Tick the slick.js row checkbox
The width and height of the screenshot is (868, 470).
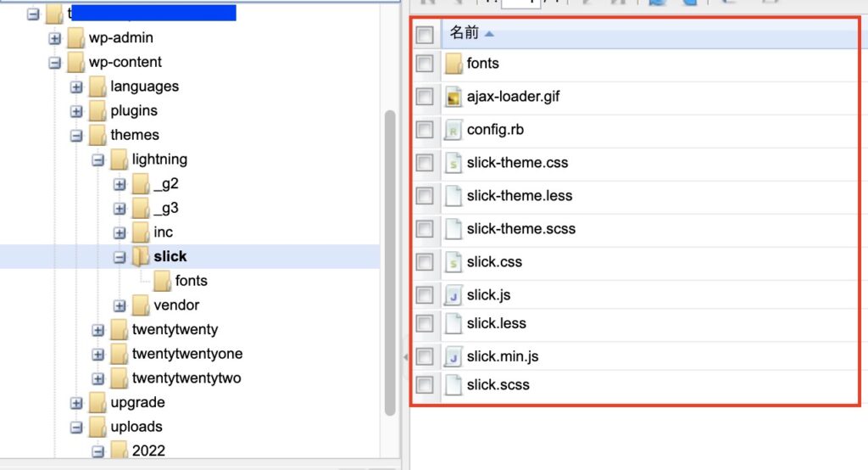coord(425,295)
